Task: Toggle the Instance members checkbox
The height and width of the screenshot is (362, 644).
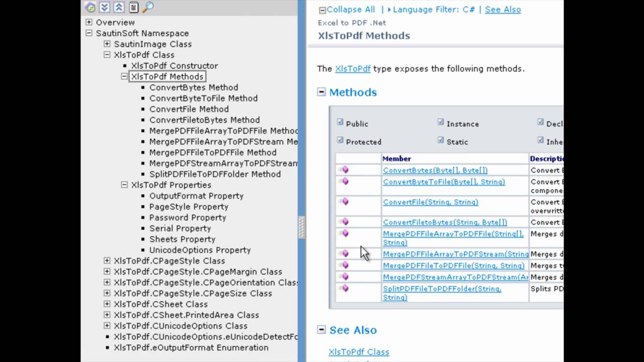Action: [441, 122]
